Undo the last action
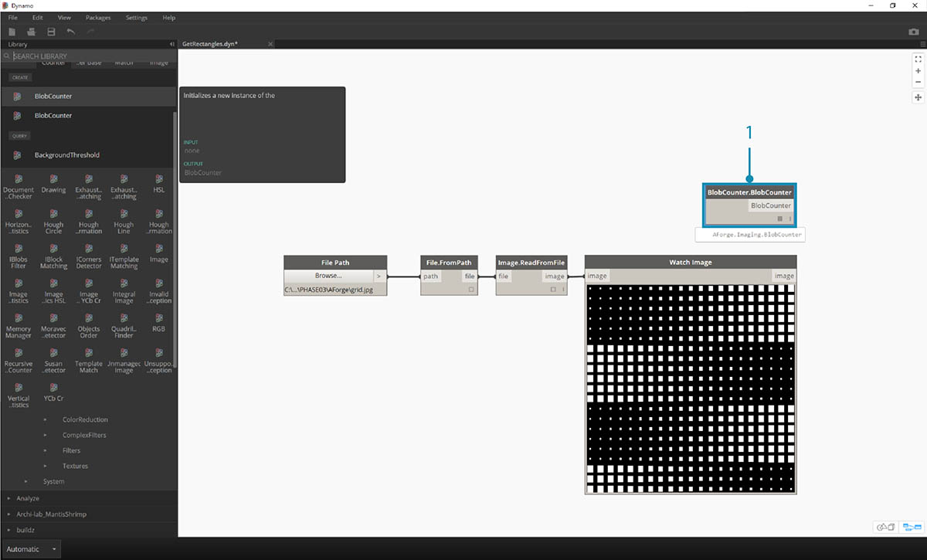 pos(71,32)
